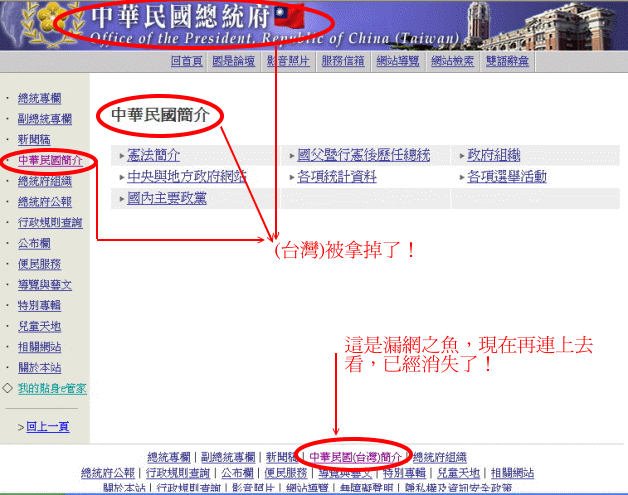Open 行政規則查詢 in the left sidebar
Image resolution: width=628 pixels, height=495 pixels.
pyautogui.click(x=50, y=223)
